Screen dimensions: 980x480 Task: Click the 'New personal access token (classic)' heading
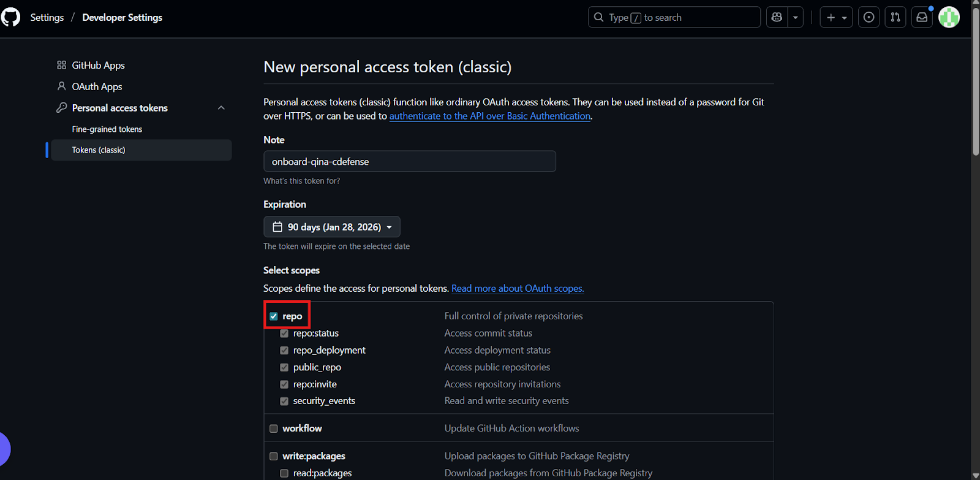tap(387, 67)
